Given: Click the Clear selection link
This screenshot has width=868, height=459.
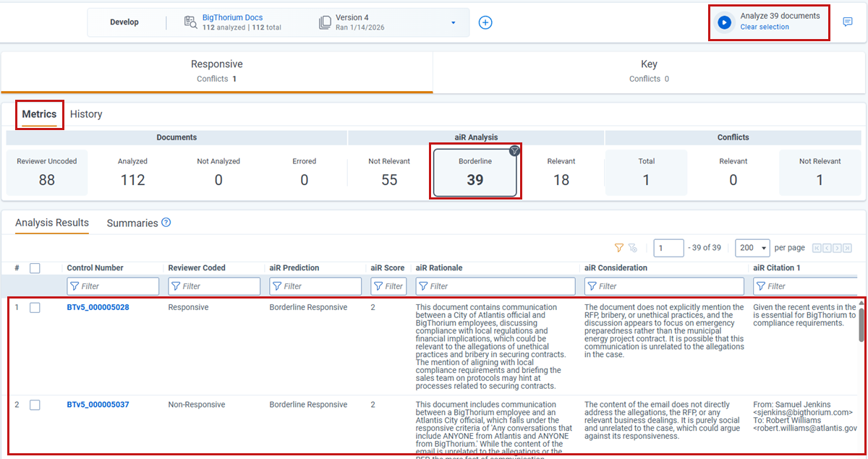Looking at the screenshot, I should tap(765, 27).
